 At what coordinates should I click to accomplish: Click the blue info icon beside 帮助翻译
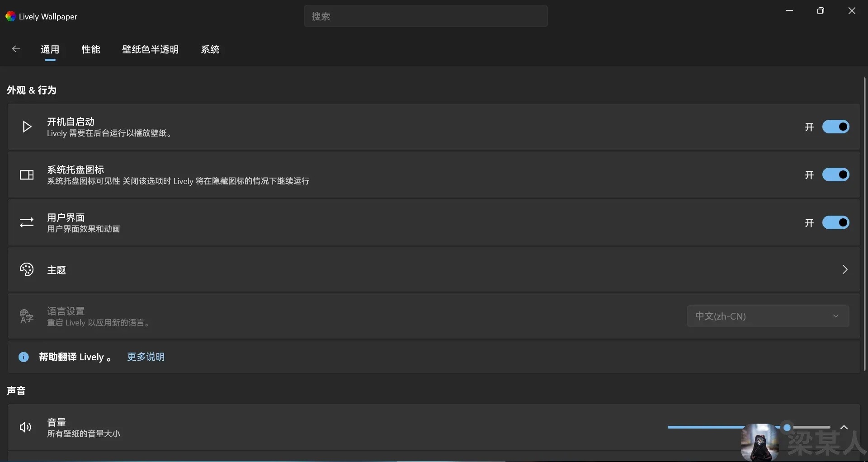(24, 357)
